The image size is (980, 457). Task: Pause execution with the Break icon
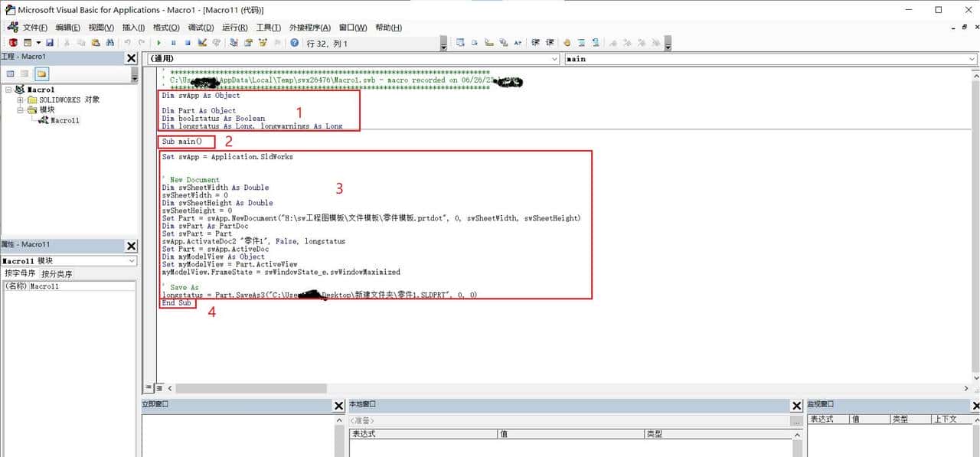coord(174,42)
